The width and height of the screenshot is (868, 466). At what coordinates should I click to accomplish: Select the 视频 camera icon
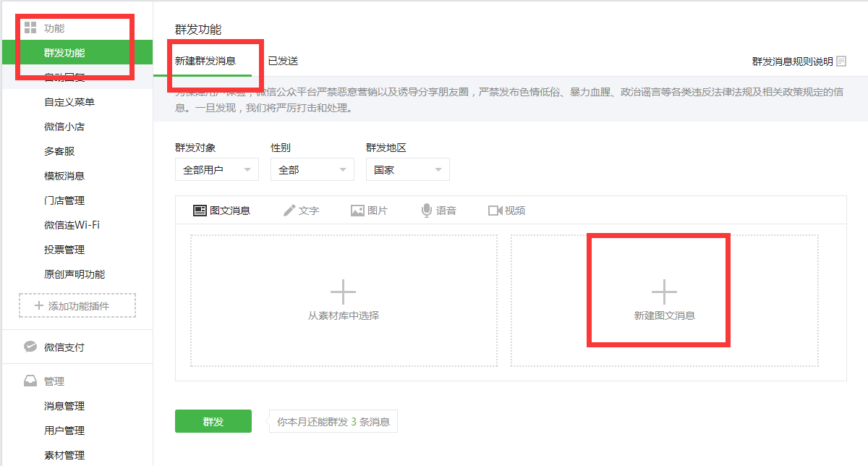click(x=495, y=211)
